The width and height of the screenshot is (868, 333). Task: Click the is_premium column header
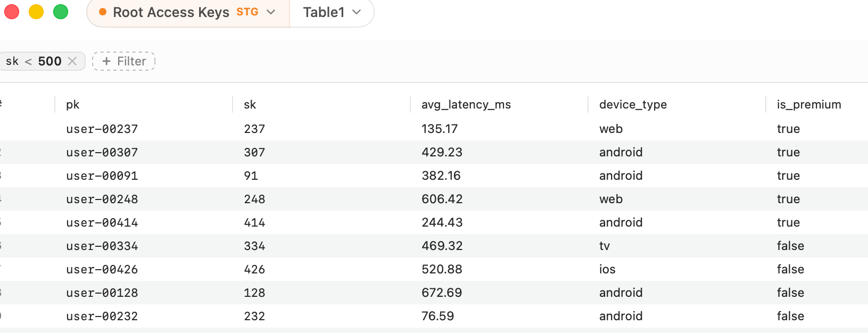point(809,104)
